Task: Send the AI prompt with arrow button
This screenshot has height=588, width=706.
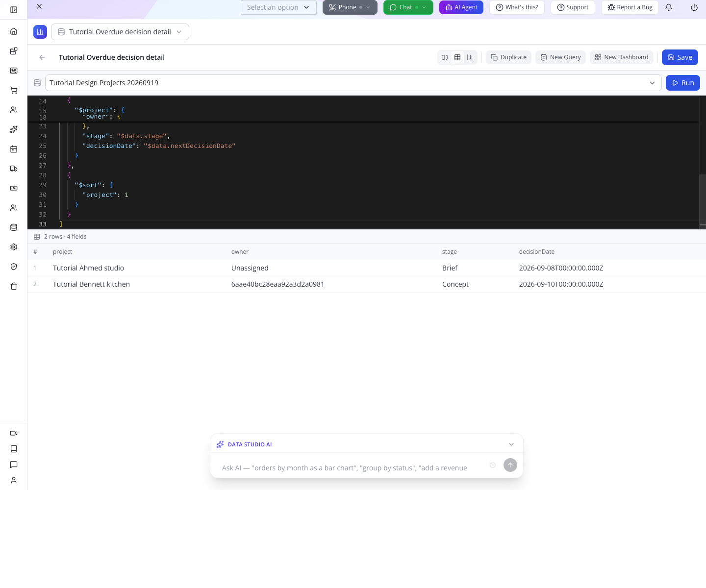Action: click(510, 465)
